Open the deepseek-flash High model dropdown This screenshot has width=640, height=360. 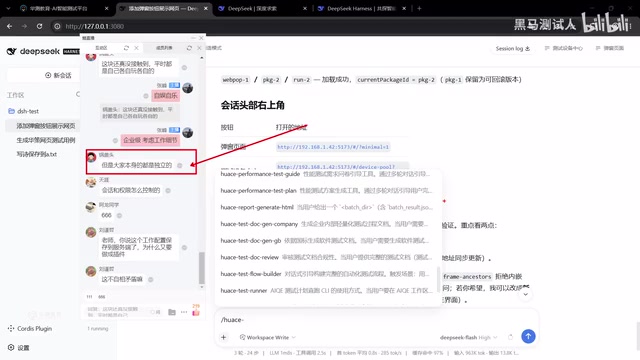(x=469, y=338)
